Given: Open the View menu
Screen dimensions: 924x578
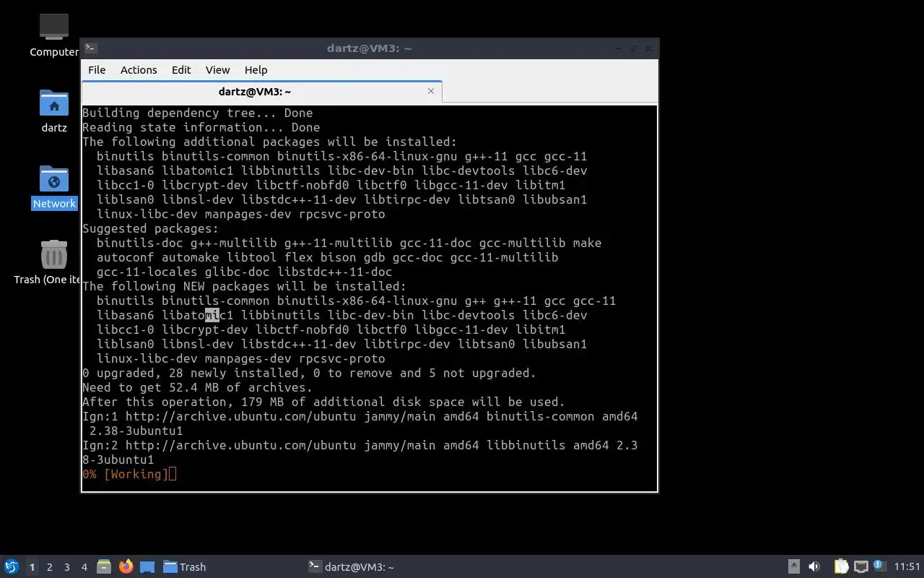Looking at the screenshot, I should (217, 70).
